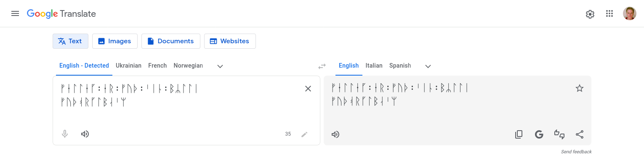Search translation with Google icon
Screen dimensions: 644x168
click(539, 134)
